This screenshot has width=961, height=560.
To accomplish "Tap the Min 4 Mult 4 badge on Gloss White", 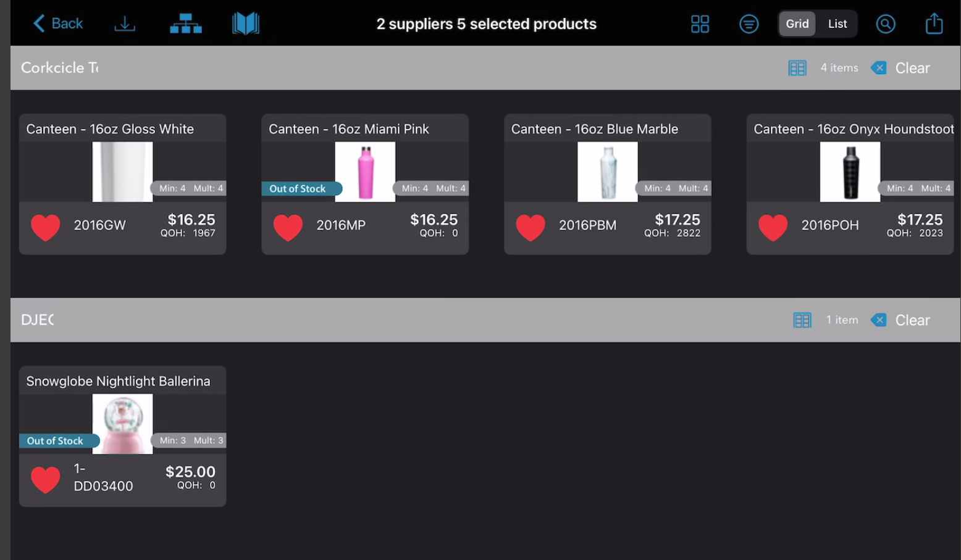I will [x=189, y=188].
